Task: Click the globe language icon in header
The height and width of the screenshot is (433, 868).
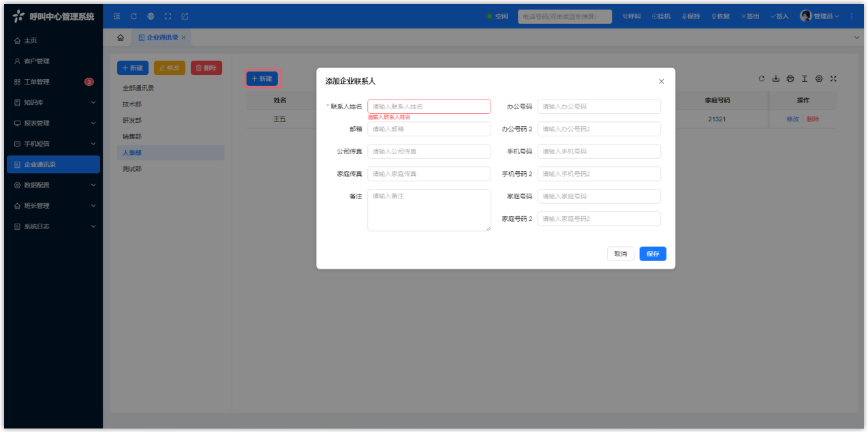Action: pos(151,16)
